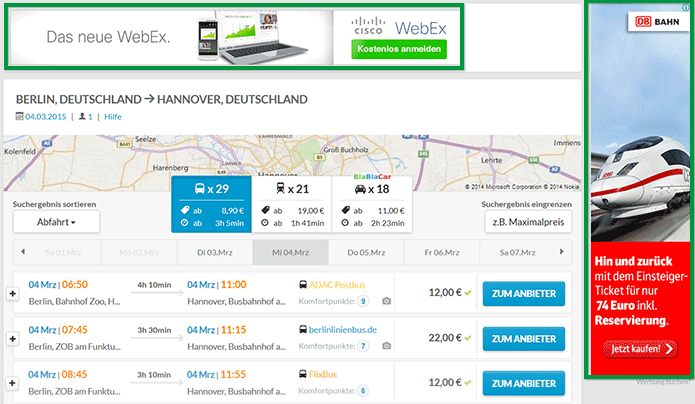This screenshot has height=404, width=695.
Task: Click the person icon for passengers
Action: 82,116
